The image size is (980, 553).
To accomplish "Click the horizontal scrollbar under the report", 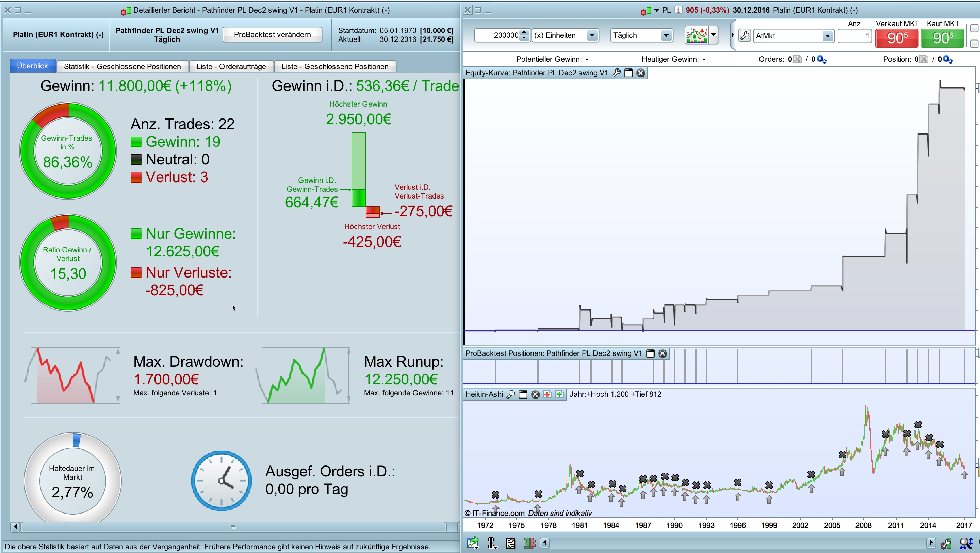I will coord(233,527).
